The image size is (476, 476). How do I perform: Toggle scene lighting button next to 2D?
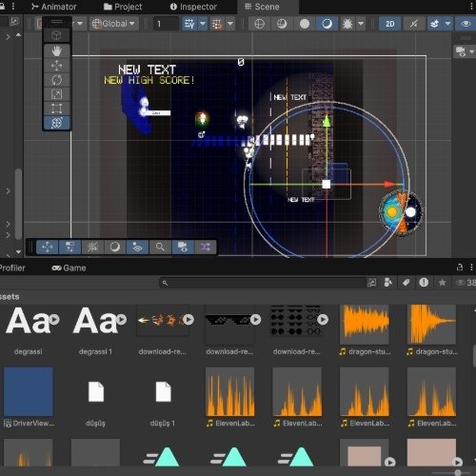pos(413,24)
